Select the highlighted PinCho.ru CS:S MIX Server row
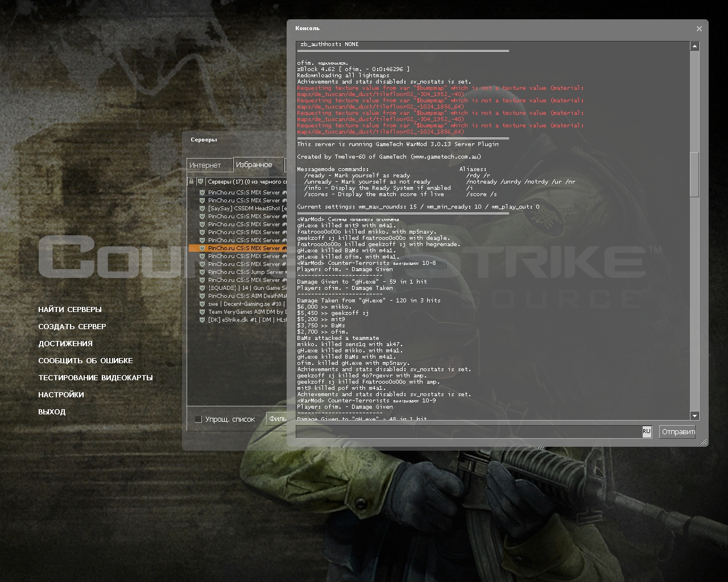 238,248
